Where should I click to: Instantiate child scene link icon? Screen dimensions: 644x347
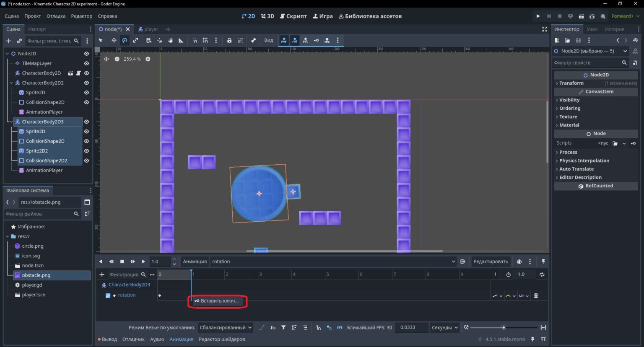pyautogui.click(x=19, y=41)
